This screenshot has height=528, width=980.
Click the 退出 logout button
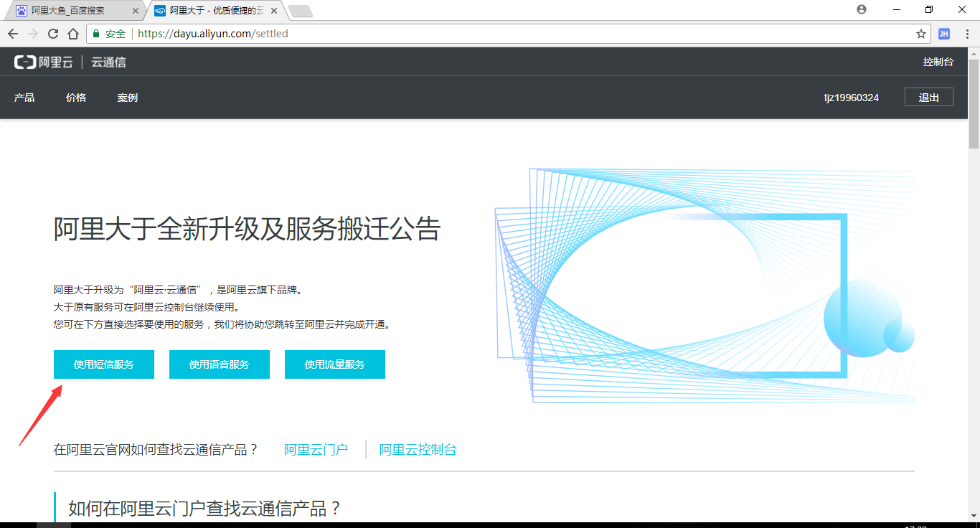(x=928, y=98)
